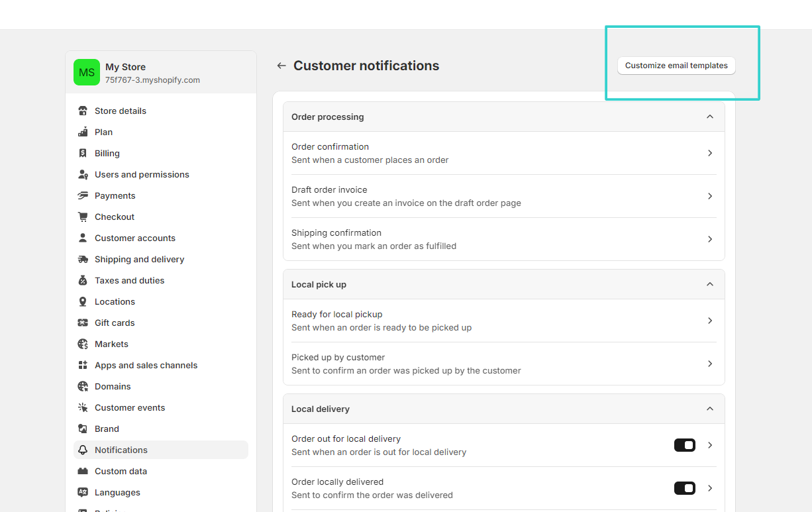
Task: Click the Customize email templates button
Action: tap(676, 66)
